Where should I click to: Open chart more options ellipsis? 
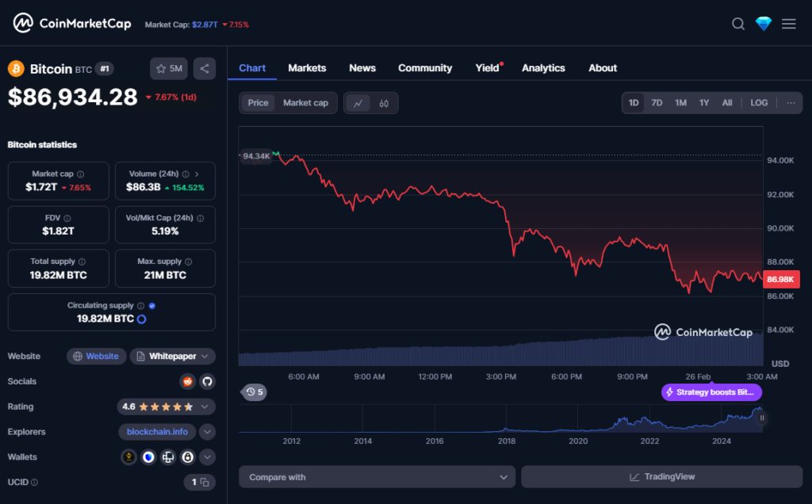point(791,103)
